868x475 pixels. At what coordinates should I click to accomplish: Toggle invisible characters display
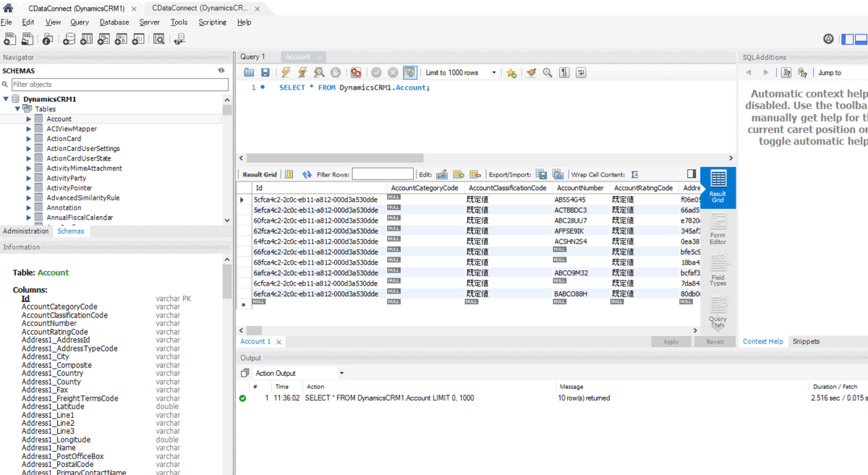564,72
